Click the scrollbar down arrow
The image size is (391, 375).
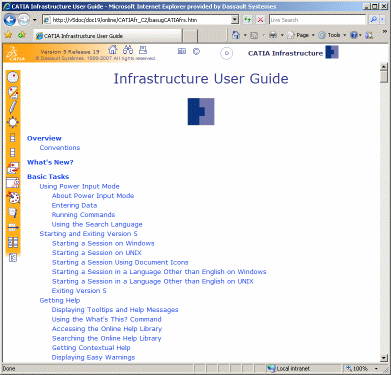(x=384, y=358)
